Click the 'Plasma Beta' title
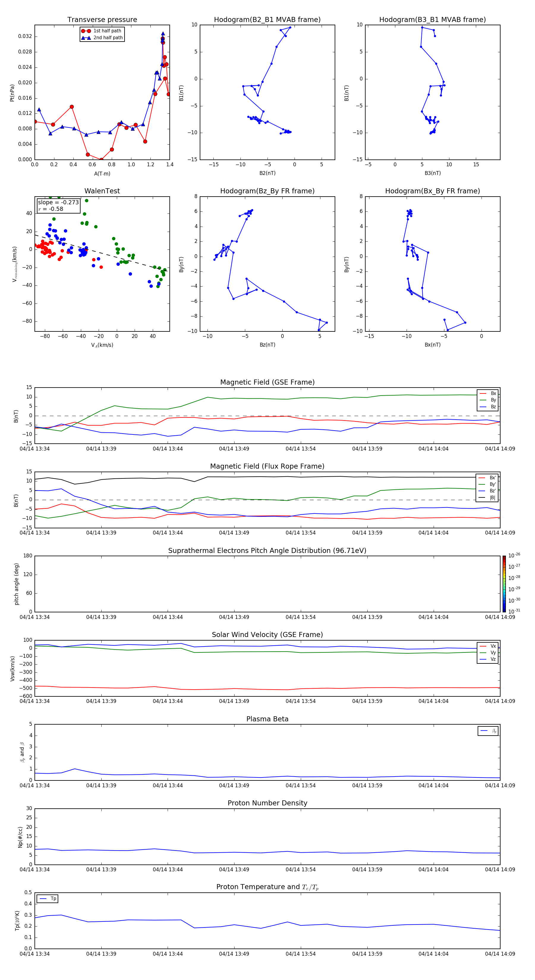 point(267,719)
